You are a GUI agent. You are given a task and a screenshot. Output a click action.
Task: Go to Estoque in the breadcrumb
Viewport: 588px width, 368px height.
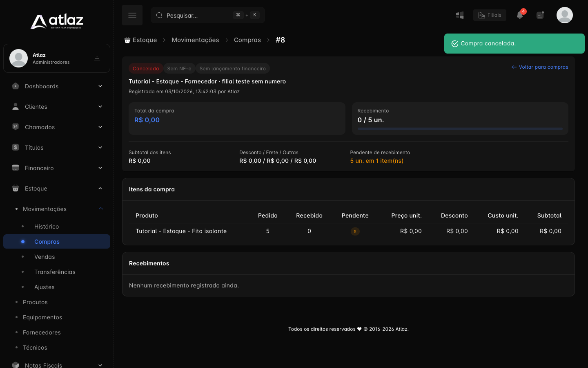coord(140,40)
